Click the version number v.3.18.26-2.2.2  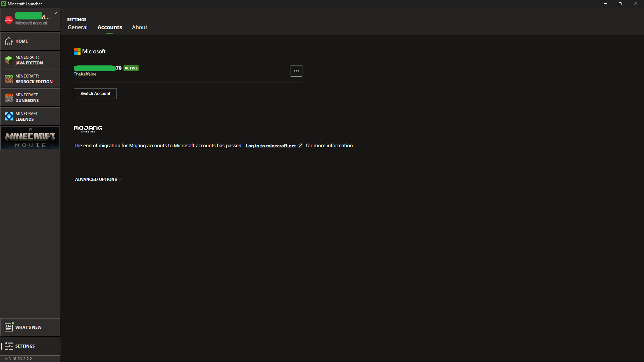click(x=19, y=359)
